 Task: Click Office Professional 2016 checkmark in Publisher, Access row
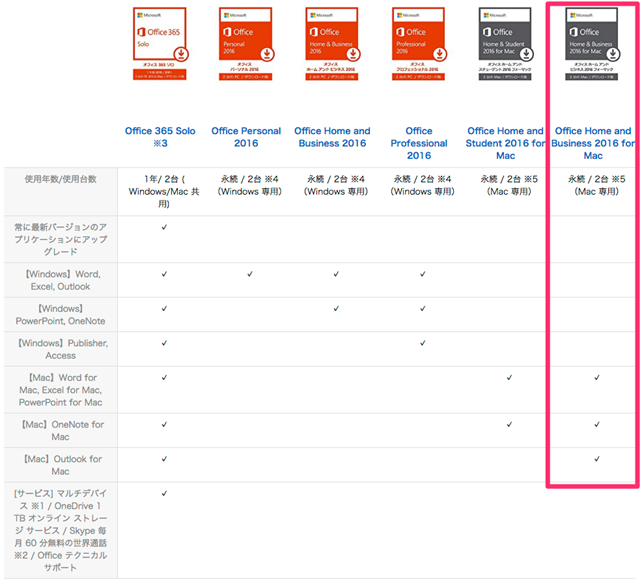(422, 343)
